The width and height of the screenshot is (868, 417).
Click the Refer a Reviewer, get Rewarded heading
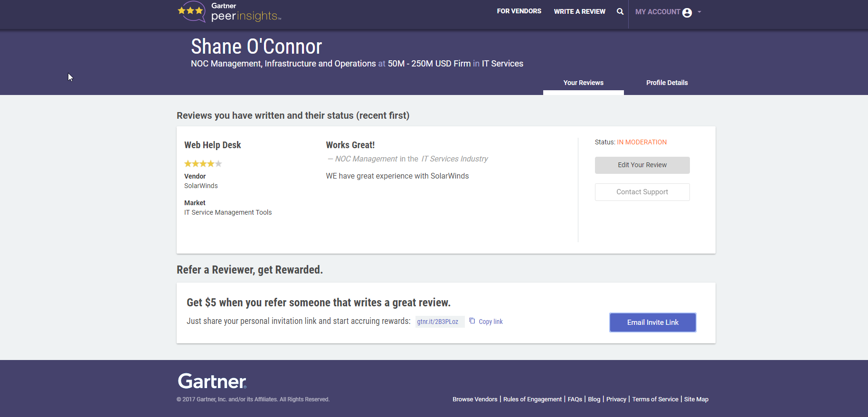(x=250, y=270)
